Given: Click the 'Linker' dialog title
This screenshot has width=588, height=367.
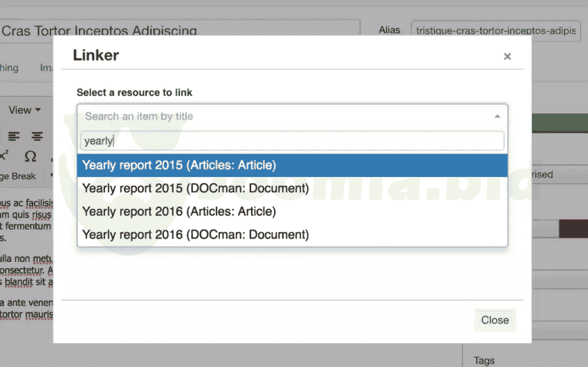Looking at the screenshot, I should point(96,55).
